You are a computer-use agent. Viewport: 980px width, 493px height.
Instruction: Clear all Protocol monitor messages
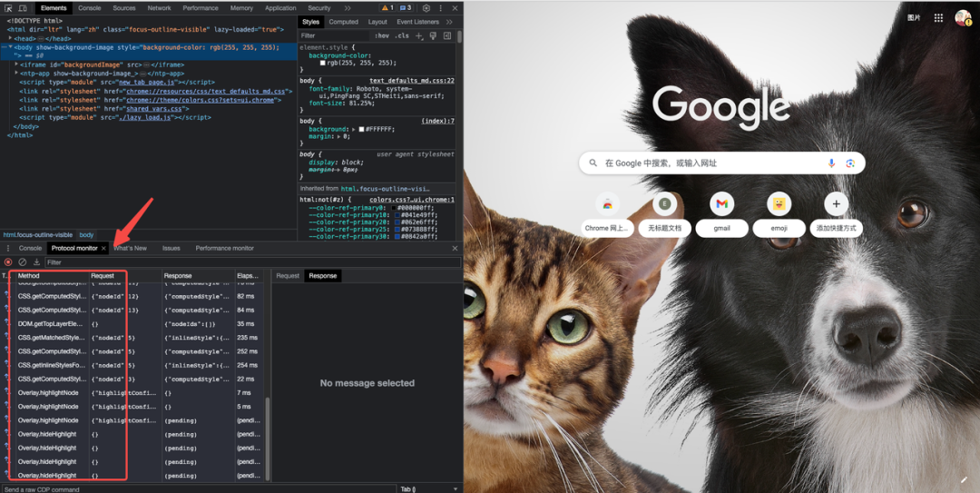pos(23,262)
